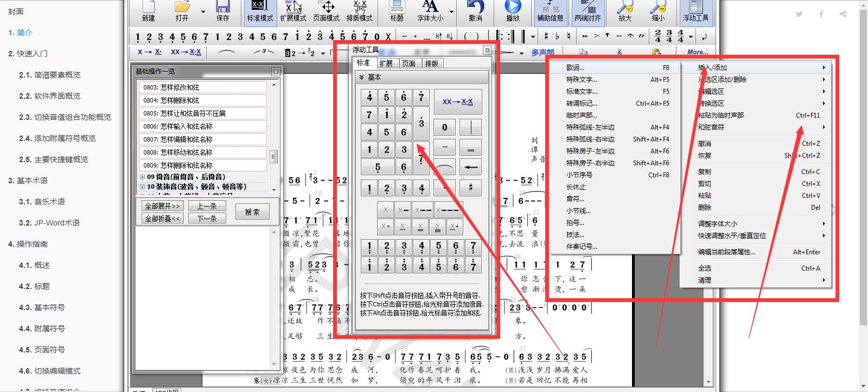The height and width of the screenshot is (392, 868).
Task: Play the score with 播放
Action: (513, 11)
